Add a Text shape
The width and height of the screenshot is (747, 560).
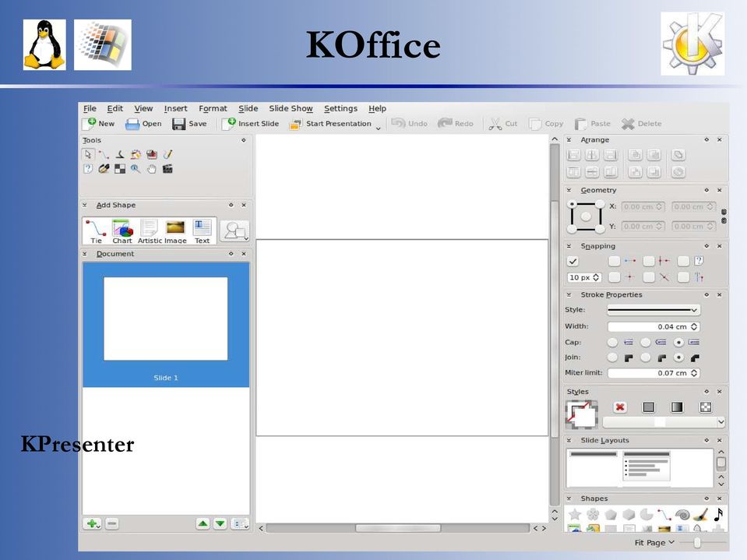pos(202,231)
